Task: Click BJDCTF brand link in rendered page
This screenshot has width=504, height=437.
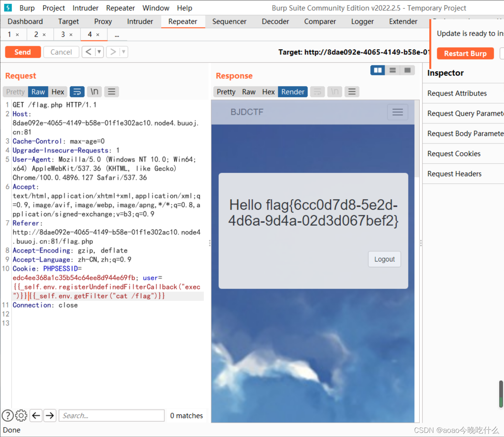Action: [x=247, y=112]
